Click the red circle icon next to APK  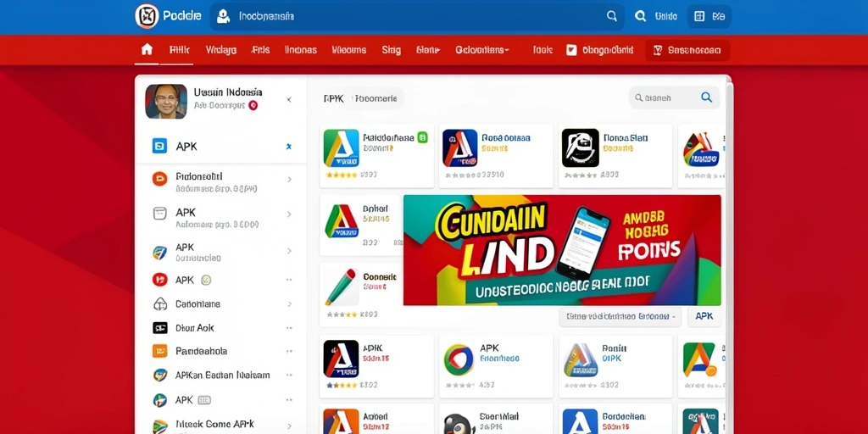coord(159,280)
